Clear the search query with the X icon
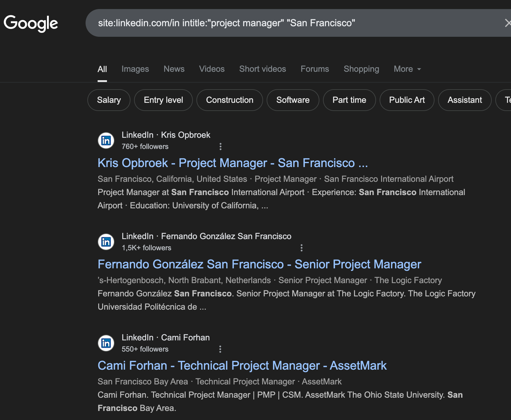 (509, 23)
